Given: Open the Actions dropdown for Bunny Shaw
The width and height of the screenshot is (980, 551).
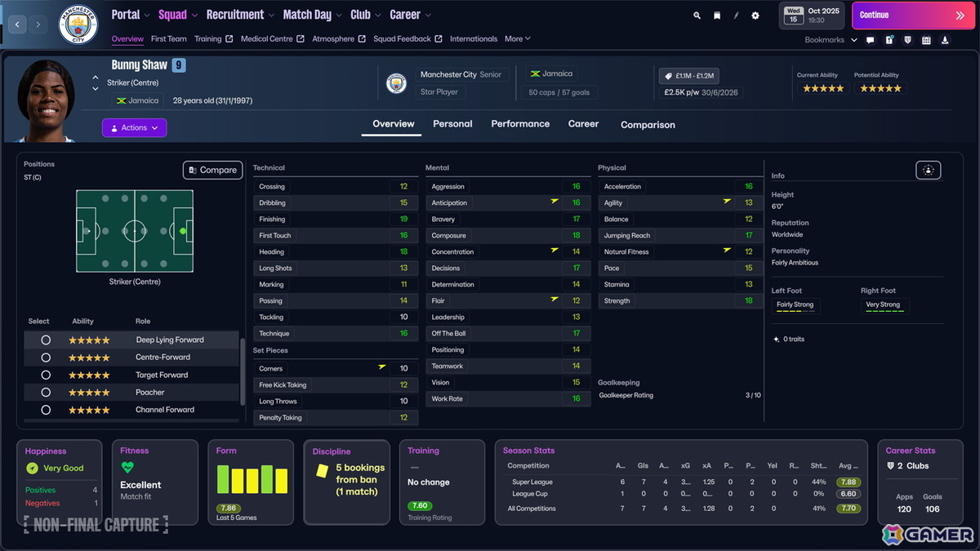Looking at the screenshot, I should [134, 128].
